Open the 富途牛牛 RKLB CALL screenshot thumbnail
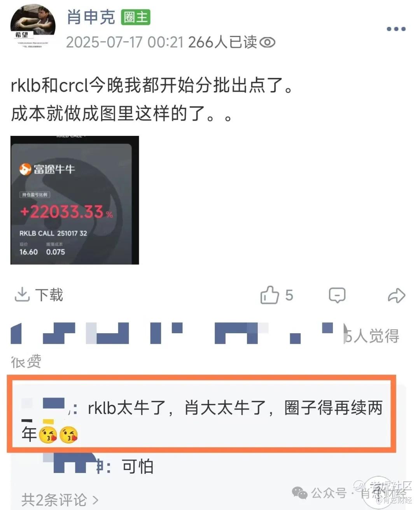420x510 pixels. point(75,200)
